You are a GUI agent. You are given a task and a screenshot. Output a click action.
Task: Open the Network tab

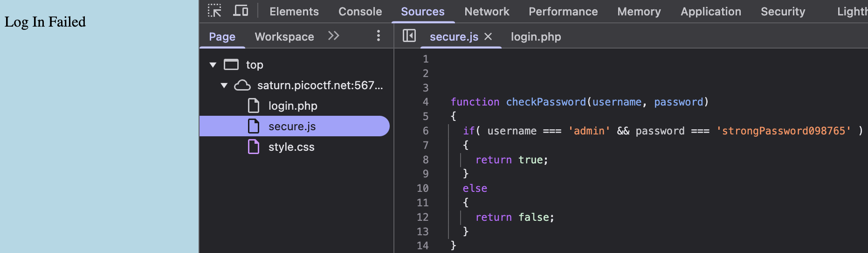pyautogui.click(x=487, y=12)
